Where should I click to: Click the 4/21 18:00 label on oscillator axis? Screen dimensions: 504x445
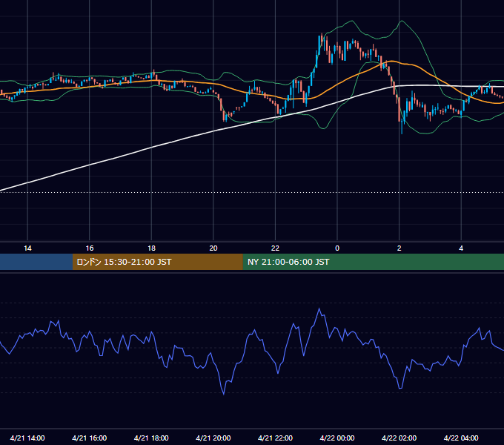click(151, 438)
